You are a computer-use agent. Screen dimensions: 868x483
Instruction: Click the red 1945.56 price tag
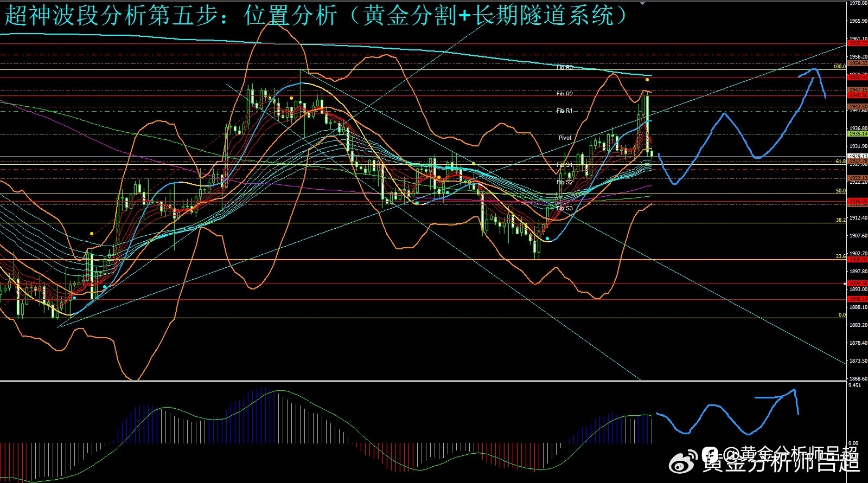pyautogui.click(x=858, y=95)
